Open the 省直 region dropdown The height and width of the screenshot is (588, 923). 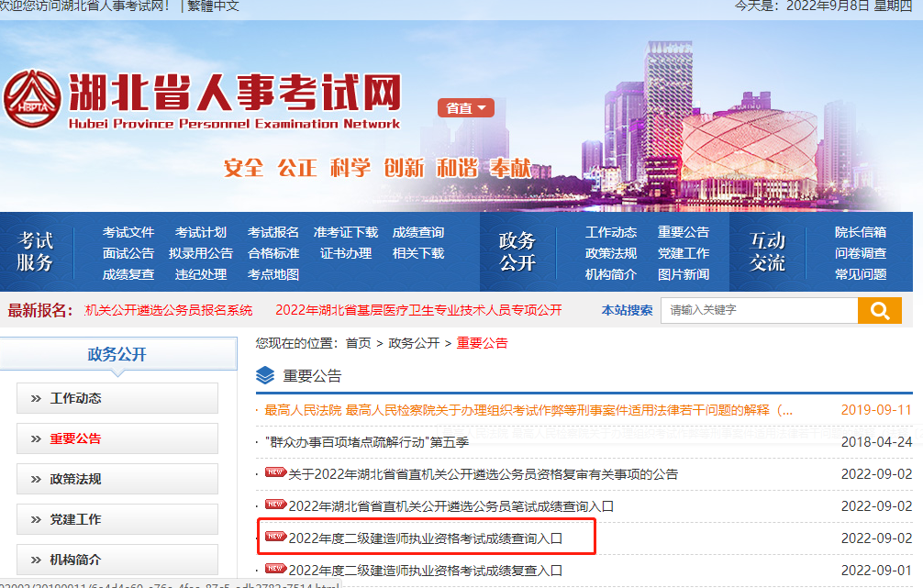(466, 108)
